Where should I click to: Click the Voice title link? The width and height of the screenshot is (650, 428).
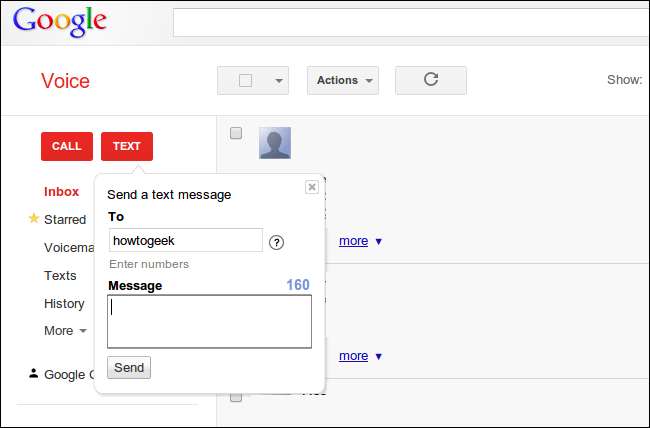click(65, 81)
